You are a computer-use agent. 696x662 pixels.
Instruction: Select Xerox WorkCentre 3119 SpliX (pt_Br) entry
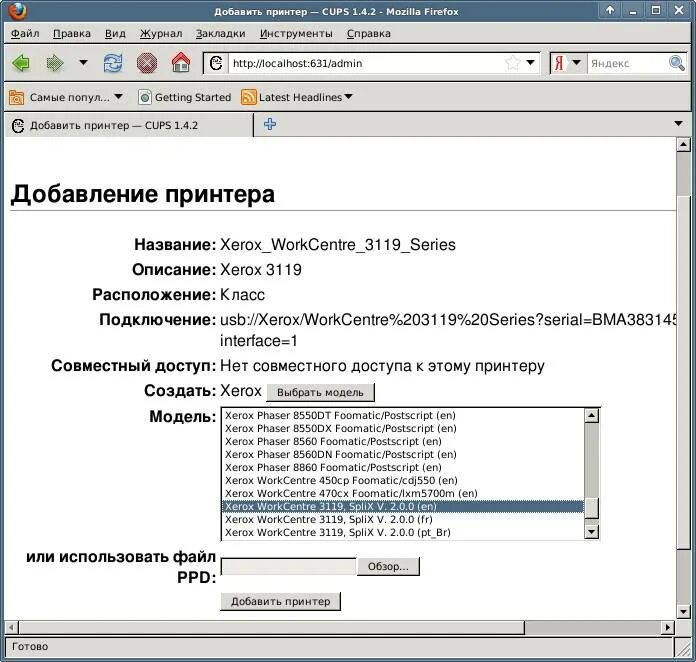click(403, 532)
